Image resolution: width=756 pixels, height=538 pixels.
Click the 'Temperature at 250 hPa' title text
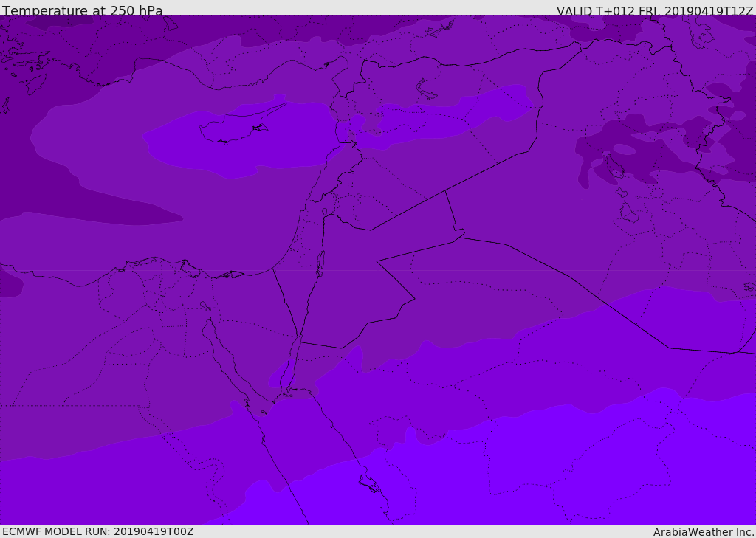83,10
